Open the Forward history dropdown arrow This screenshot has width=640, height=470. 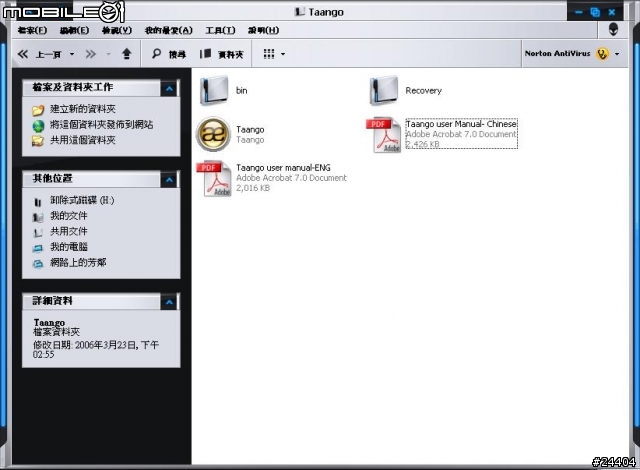point(108,54)
